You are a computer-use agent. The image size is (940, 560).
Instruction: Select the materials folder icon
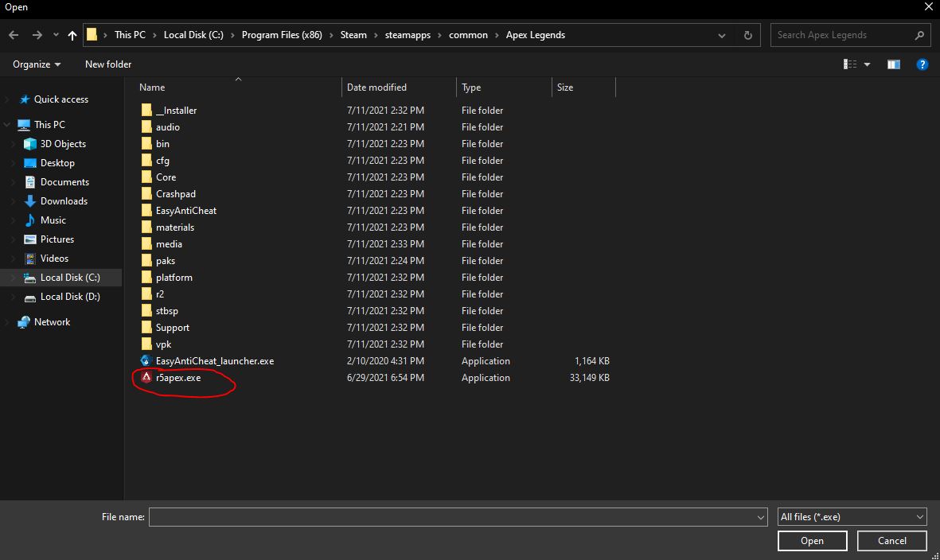(x=146, y=227)
